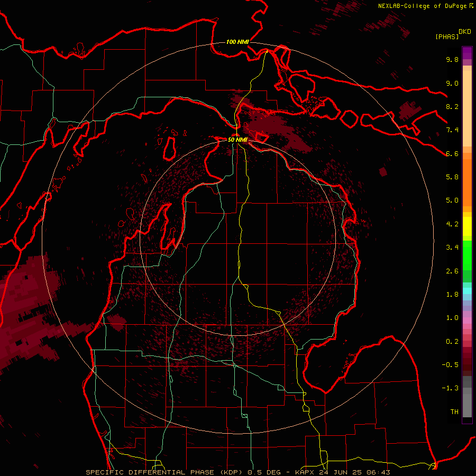Click the DKD label above the color scale
Viewport: 476px width, 476px height.
465,32
